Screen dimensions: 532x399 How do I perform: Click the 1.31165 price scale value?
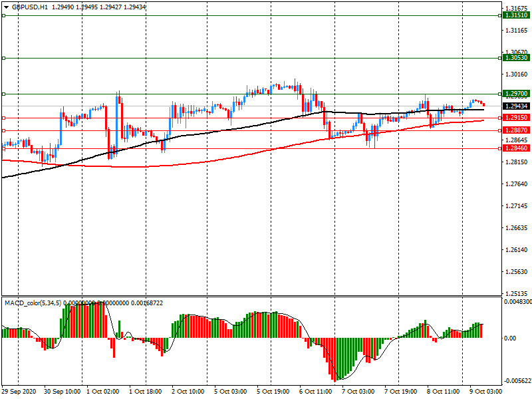tap(517, 31)
